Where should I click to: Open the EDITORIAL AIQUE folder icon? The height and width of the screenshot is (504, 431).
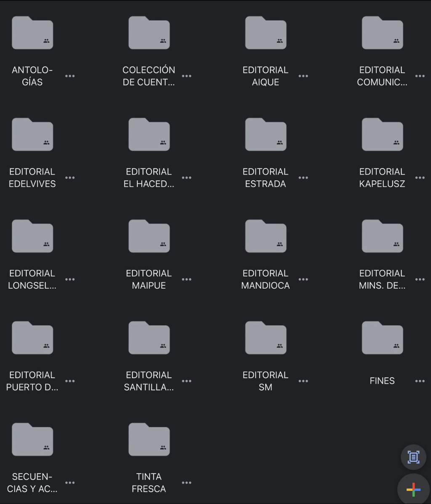266,32
